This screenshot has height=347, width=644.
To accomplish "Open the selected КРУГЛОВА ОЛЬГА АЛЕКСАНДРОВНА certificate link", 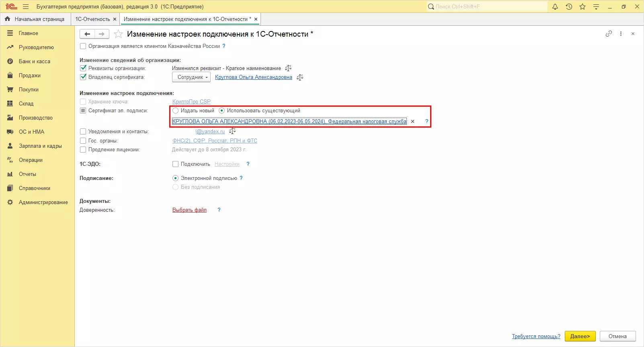I will click(x=289, y=121).
